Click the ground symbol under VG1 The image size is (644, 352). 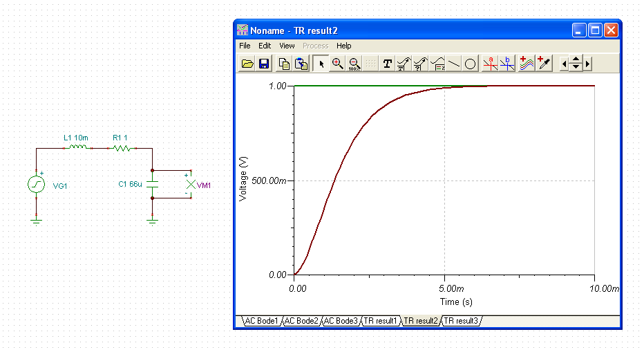(36, 222)
